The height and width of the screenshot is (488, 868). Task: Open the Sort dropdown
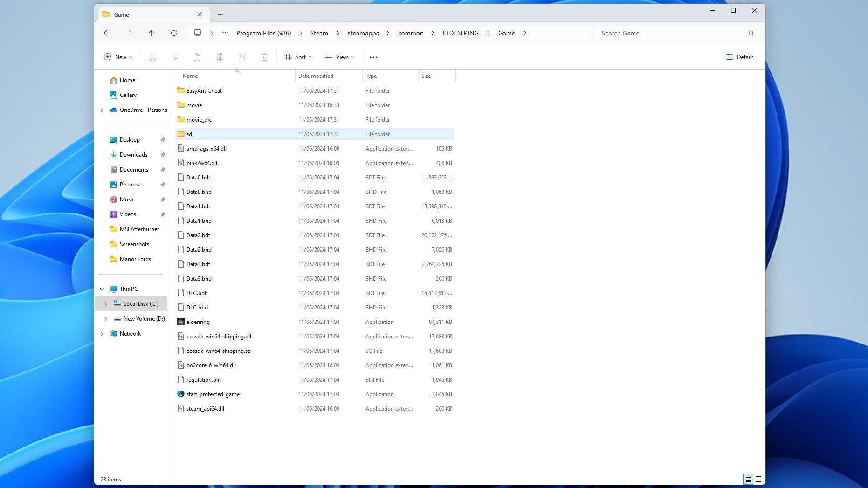click(x=297, y=57)
